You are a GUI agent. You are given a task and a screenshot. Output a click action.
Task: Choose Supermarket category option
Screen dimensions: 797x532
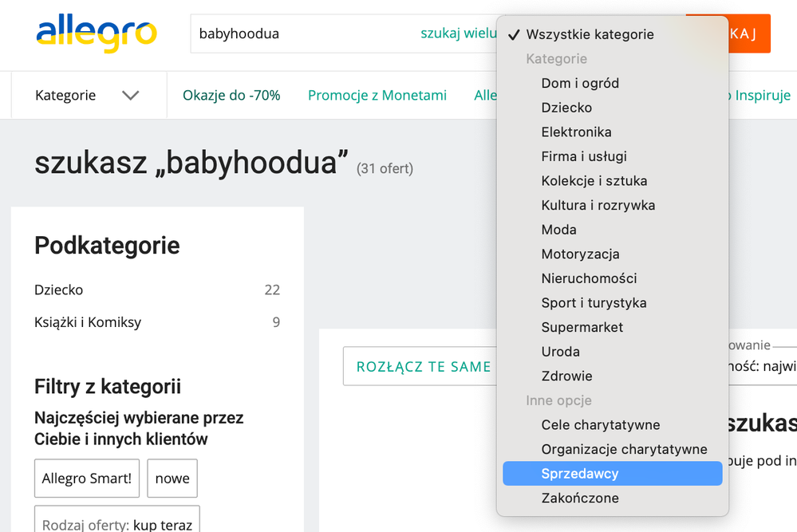[612, 327]
